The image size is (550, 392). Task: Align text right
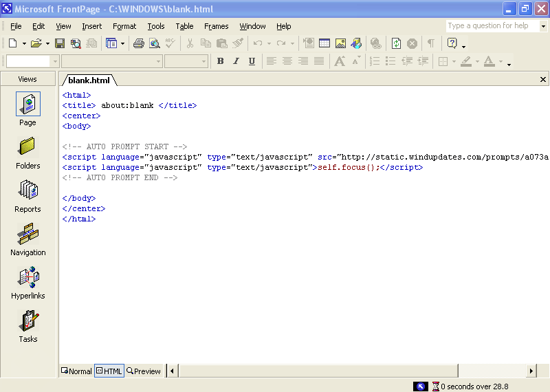303,61
